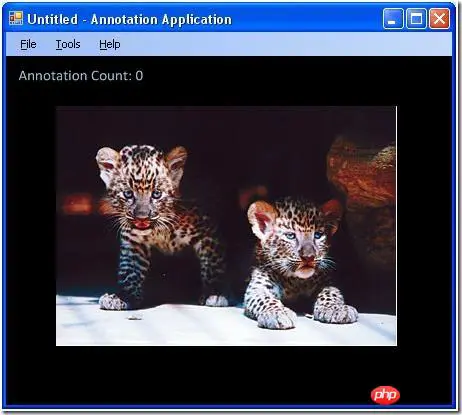Maximize the Annotation Application window
462x415 pixels.
pos(416,19)
